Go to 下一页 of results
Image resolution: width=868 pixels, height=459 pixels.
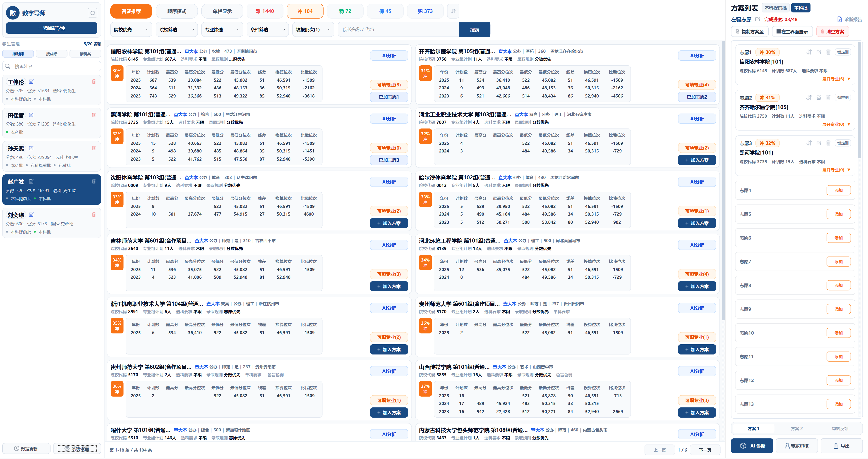tap(705, 450)
